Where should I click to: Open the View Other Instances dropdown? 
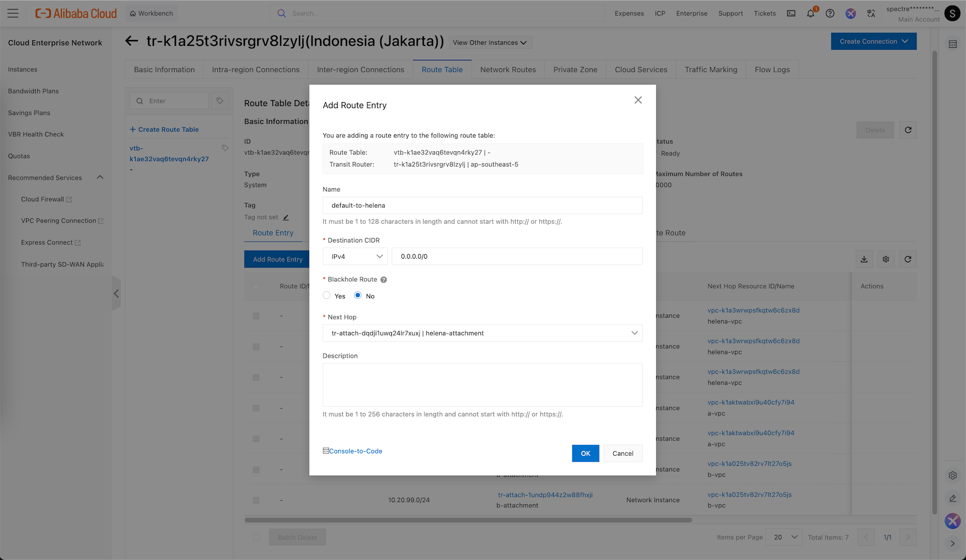[490, 43]
